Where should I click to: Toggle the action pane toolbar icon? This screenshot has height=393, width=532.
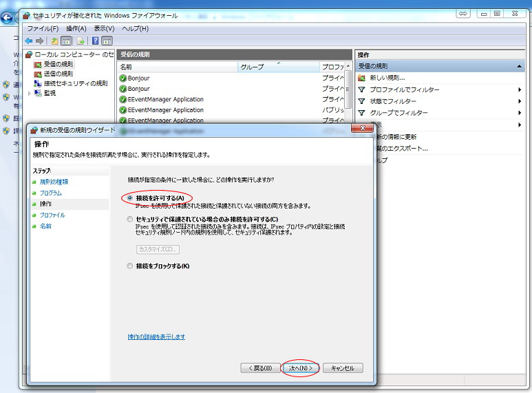(x=107, y=41)
